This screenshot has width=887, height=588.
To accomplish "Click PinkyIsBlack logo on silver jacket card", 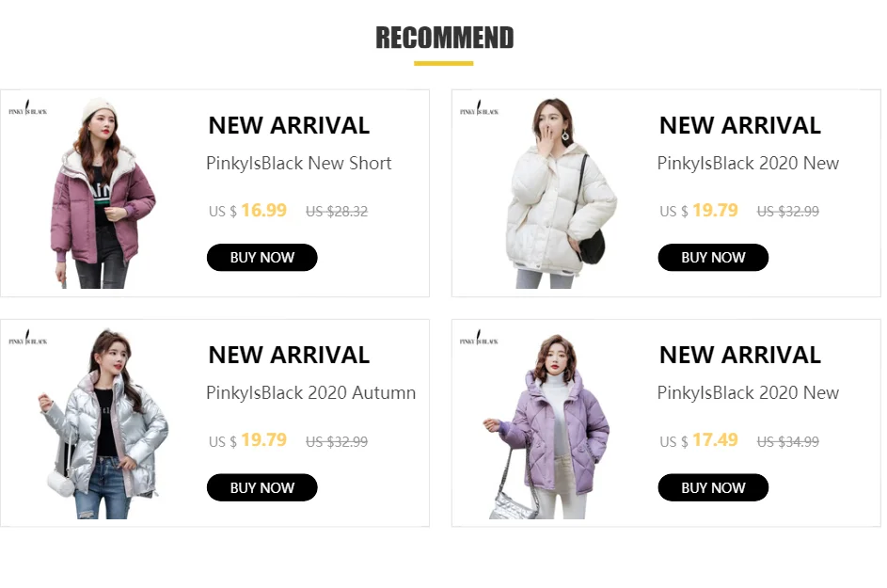I will point(27,339).
